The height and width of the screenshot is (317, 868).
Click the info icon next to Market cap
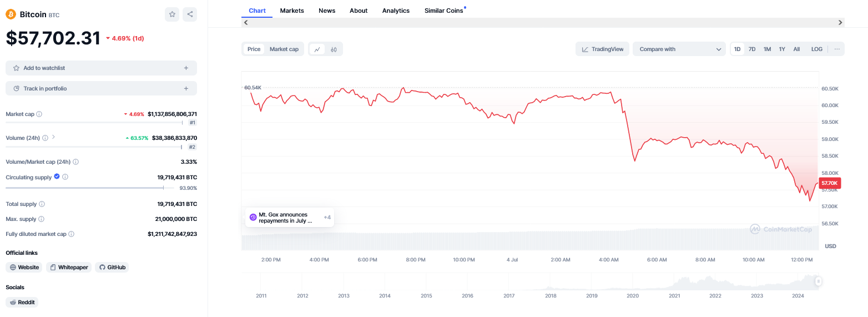[39, 114]
